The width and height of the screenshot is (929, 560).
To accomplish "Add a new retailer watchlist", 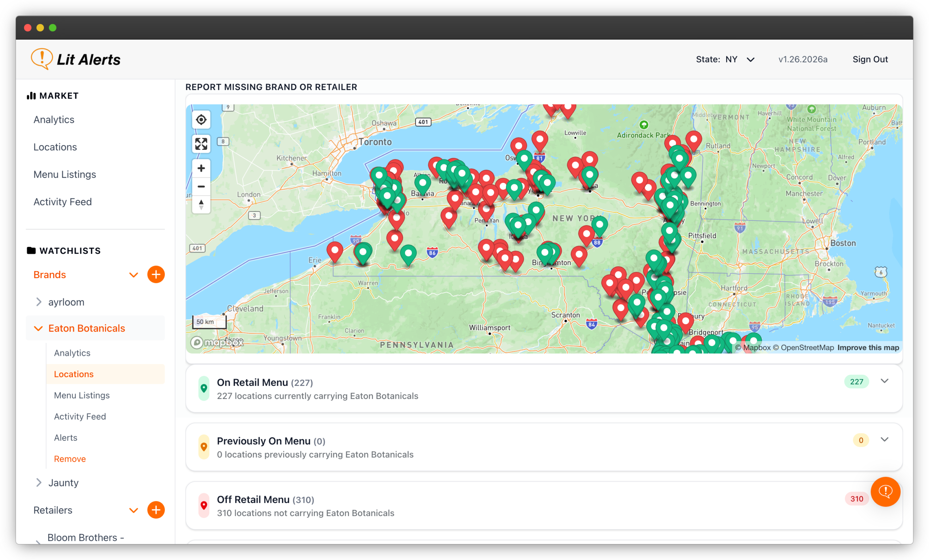I will click(156, 510).
